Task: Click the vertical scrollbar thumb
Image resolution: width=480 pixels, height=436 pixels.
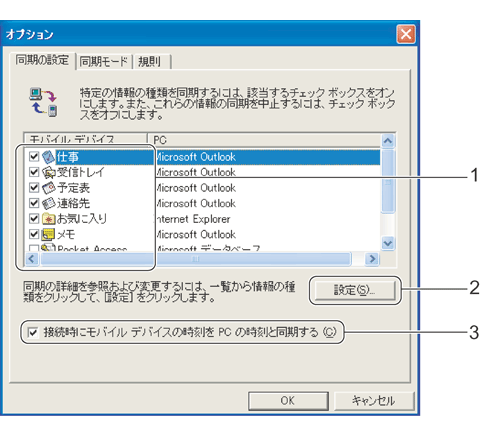Action: tap(388, 181)
